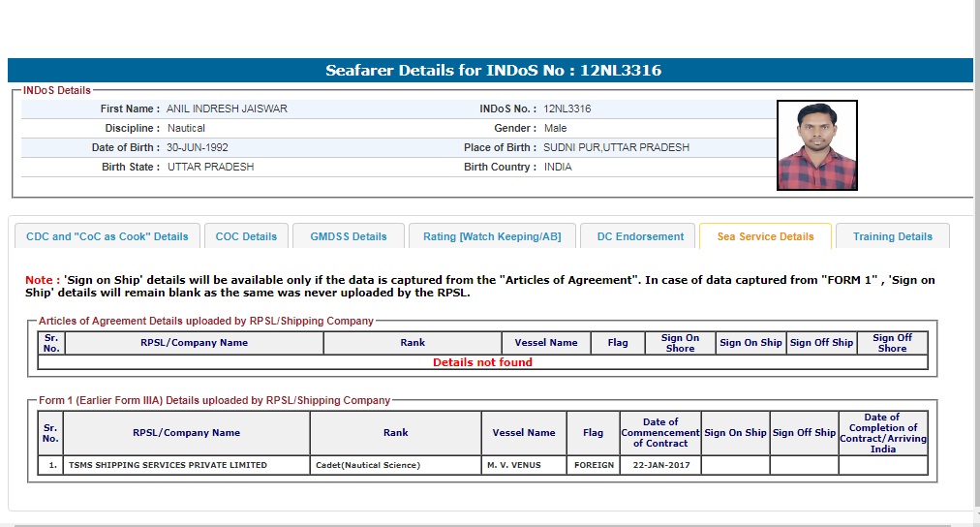The height and width of the screenshot is (527, 980).
Task: Switch to the COC Details tab
Action: (246, 236)
